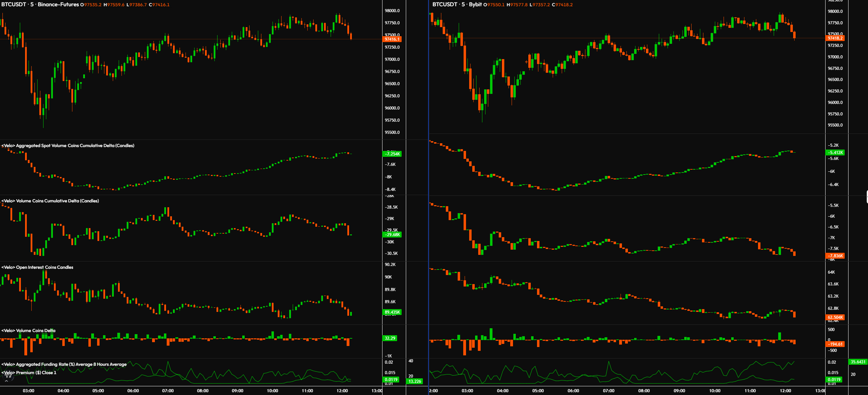Expand the side panel handle at right edge
The width and height of the screenshot is (868, 395).
click(867, 197)
